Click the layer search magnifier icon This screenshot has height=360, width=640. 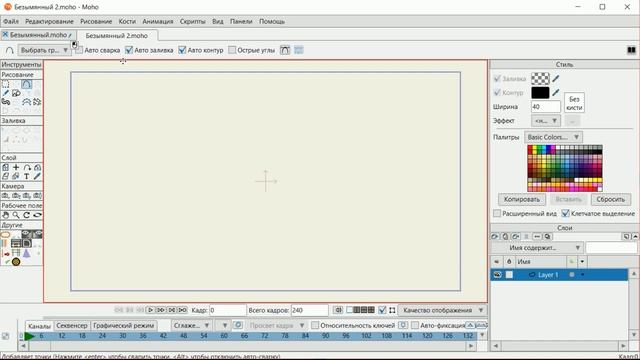[548, 236]
